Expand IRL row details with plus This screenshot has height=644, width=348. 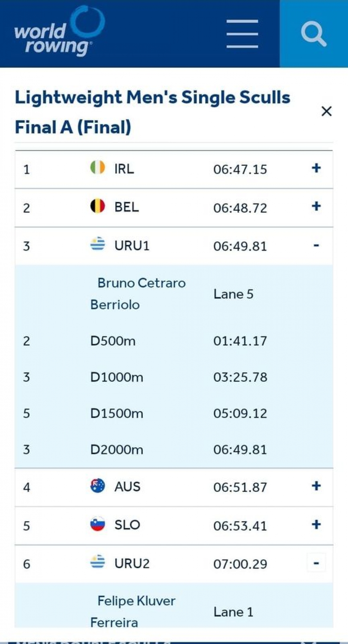tap(316, 168)
